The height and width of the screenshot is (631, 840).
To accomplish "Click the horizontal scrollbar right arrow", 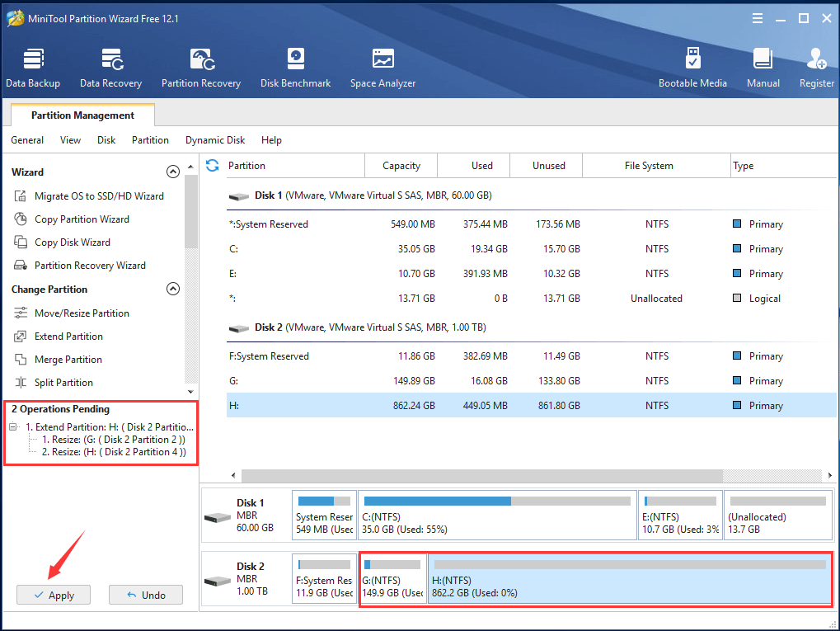I will coord(830,476).
